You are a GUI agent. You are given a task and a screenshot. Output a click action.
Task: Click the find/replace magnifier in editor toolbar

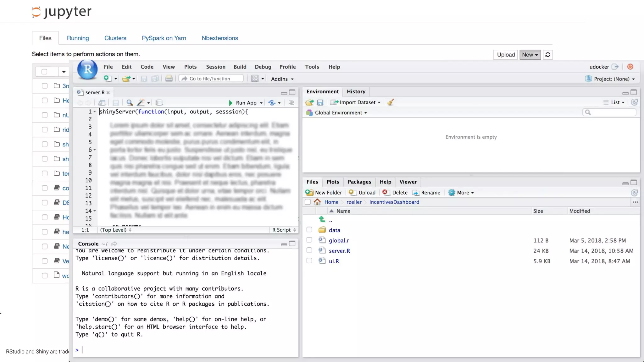[130, 103]
